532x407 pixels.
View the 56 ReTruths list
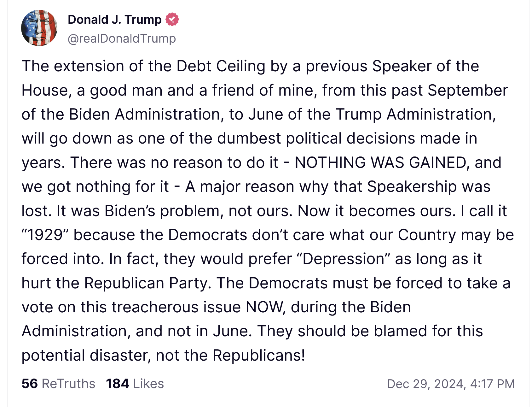(x=58, y=384)
